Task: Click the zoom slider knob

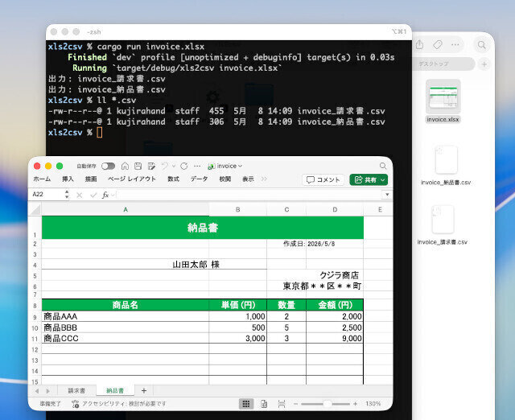Action: click(327, 404)
